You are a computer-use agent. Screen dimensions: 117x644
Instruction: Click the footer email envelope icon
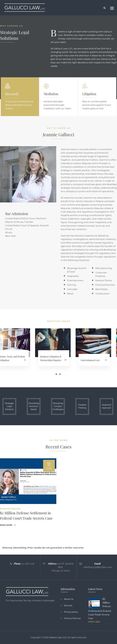tap(81, 563)
